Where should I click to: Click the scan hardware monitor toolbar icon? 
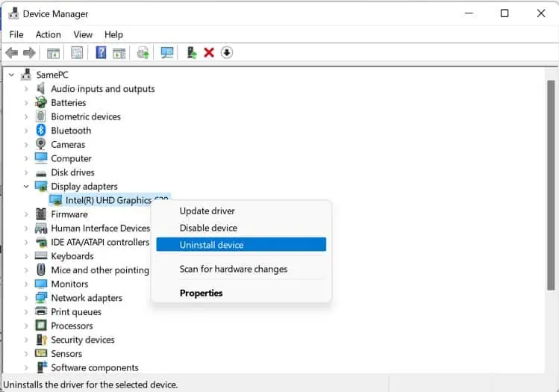166,52
